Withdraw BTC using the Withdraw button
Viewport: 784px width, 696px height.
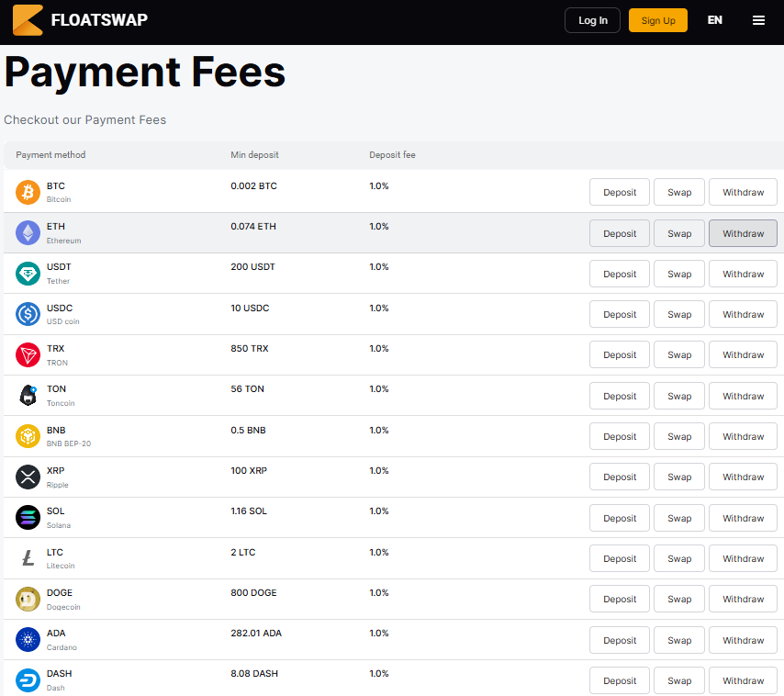pyautogui.click(x=743, y=192)
